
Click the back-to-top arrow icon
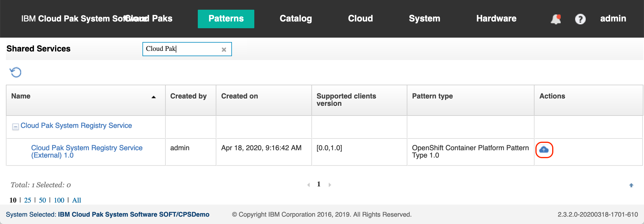pyautogui.click(x=631, y=185)
